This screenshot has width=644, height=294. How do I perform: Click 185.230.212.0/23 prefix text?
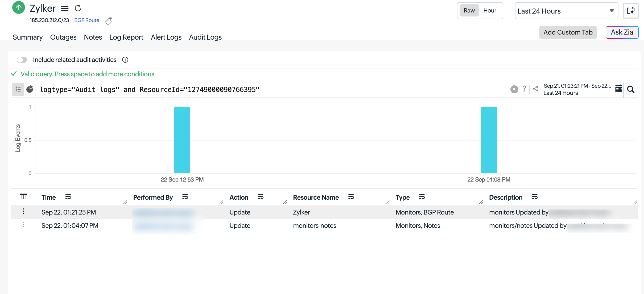(49, 20)
